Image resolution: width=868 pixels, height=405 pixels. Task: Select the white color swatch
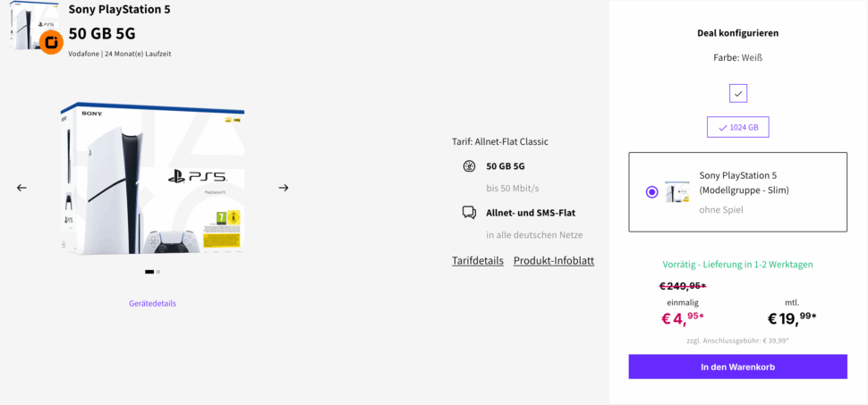tap(738, 94)
